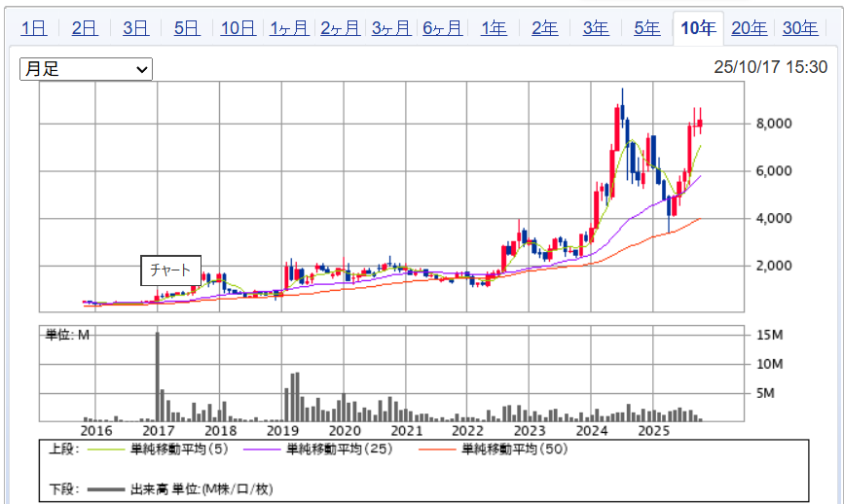Select the 2ヶ月 period tab

tap(341, 28)
